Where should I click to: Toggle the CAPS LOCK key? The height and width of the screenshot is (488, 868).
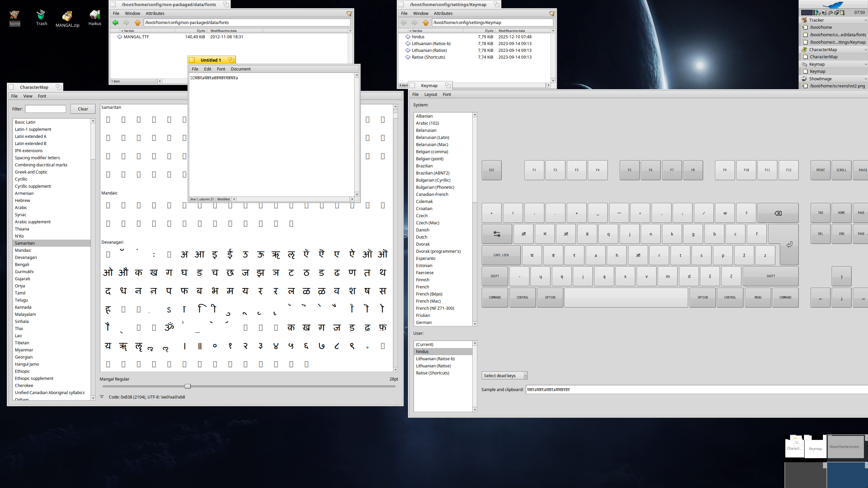pos(501,255)
